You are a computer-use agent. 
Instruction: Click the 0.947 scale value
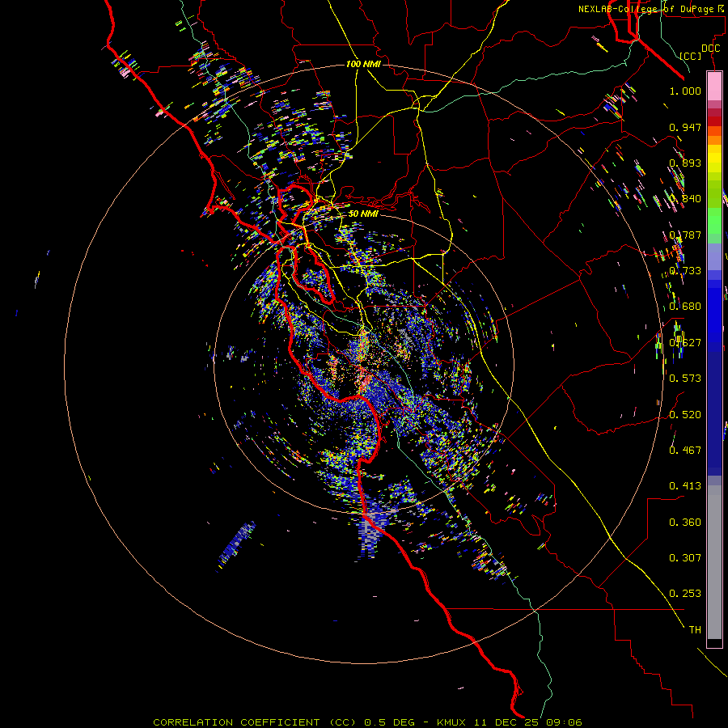[x=685, y=127]
